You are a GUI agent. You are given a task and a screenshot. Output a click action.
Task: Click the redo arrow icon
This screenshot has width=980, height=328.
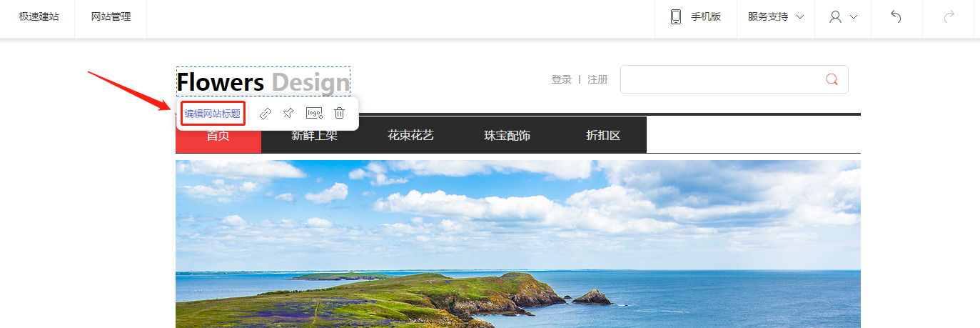(949, 16)
